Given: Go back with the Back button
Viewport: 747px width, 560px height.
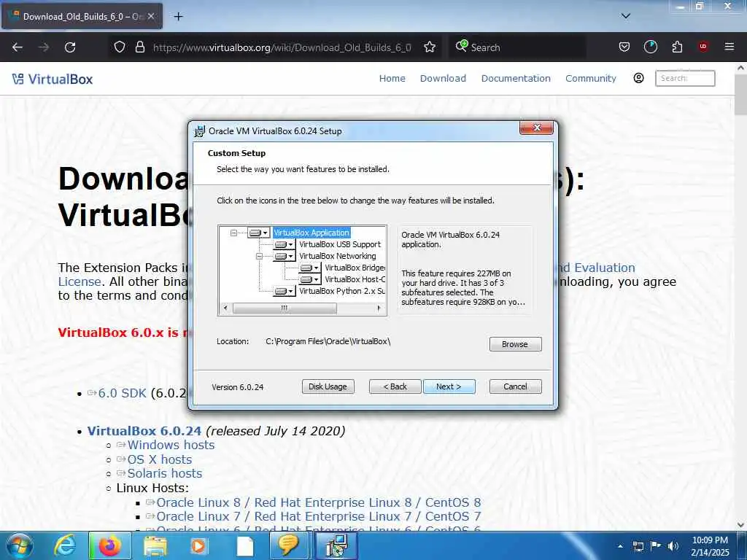Looking at the screenshot, I should 395,386.
